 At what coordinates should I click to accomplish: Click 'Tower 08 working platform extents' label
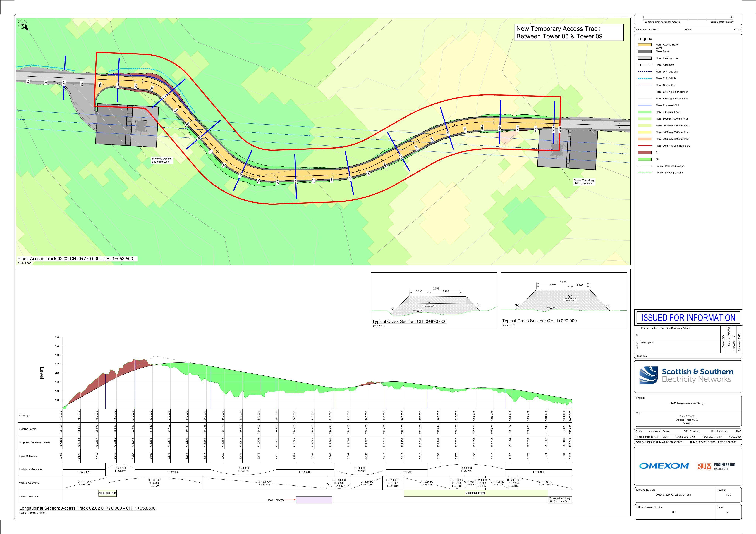(x=584, y=182)
